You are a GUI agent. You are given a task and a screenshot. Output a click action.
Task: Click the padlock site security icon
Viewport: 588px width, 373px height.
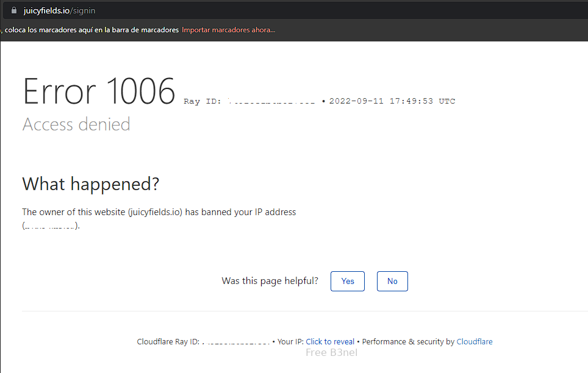point(14,10)
